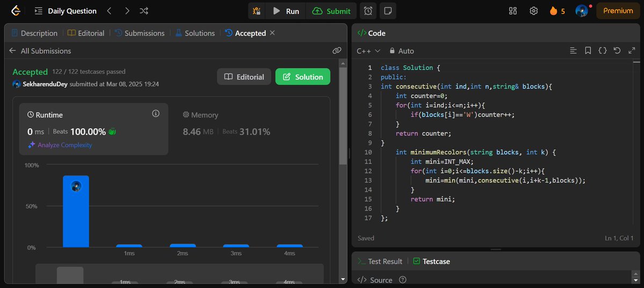Open the notes sticky icon
The width and height of the screenshot is (644, 288).
tap(388, 11)
